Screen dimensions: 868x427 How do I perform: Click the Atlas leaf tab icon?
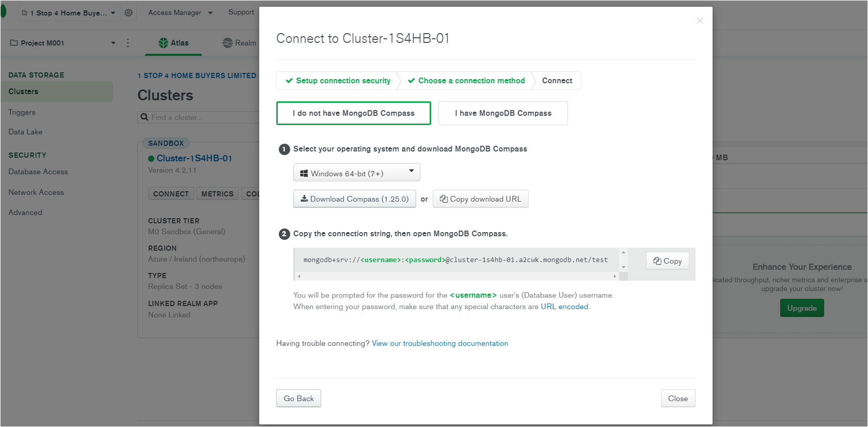coord(163,43)
